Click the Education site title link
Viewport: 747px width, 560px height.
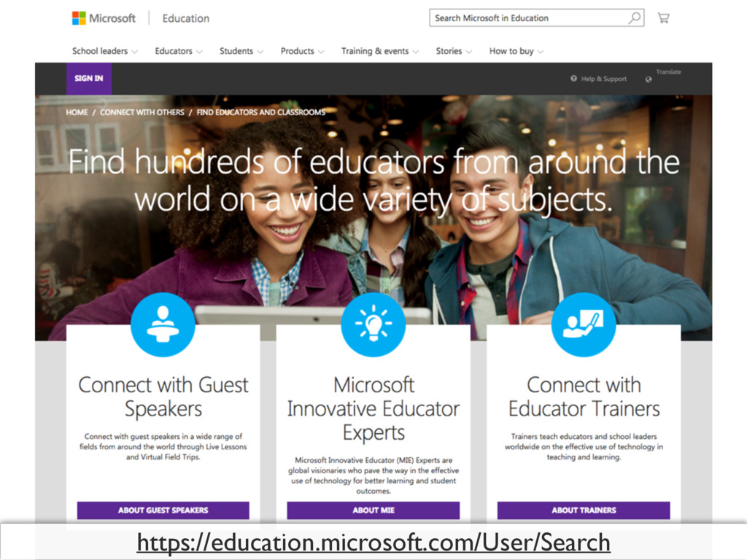click(x=186, y=18)
